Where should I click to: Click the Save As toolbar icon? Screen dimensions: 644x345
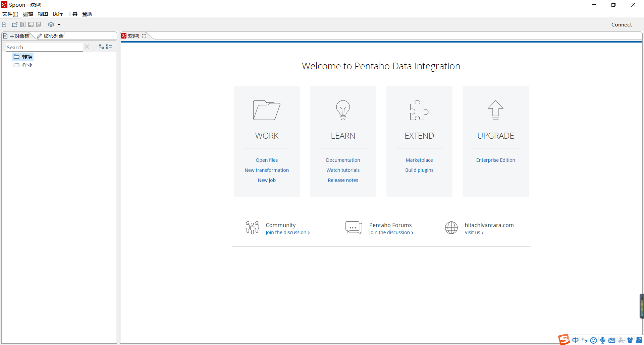39,24
